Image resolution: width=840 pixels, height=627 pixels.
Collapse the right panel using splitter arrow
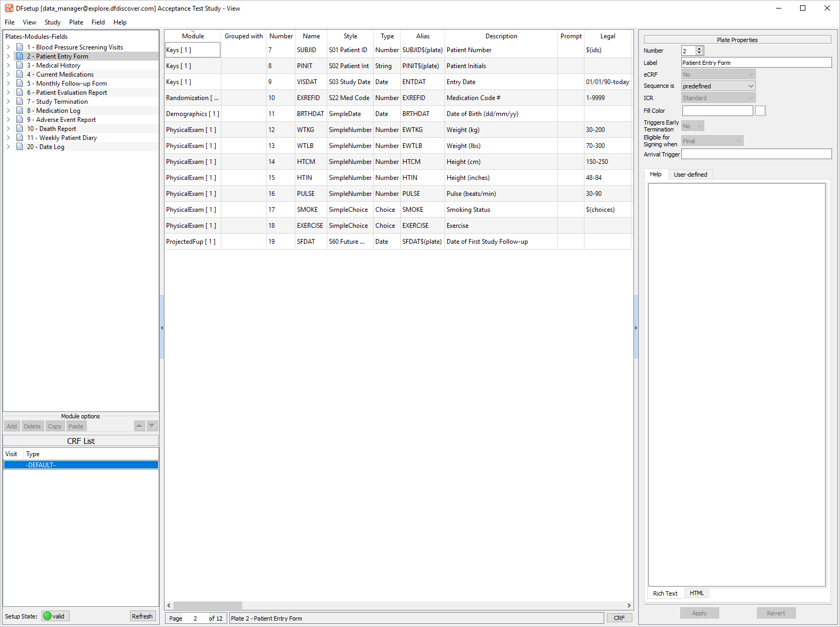pos(636,328)
